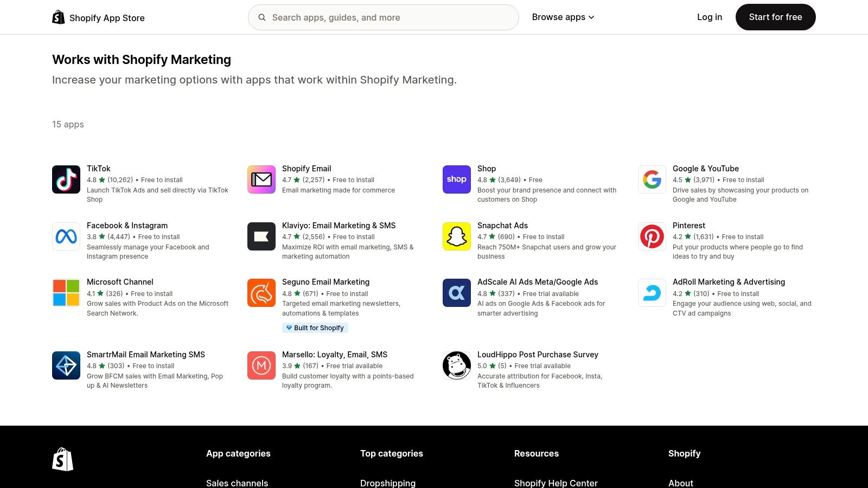Click the Pinterest app icon
The height and width of the screenshot is (488, 868).
click(x=652, y=236)
